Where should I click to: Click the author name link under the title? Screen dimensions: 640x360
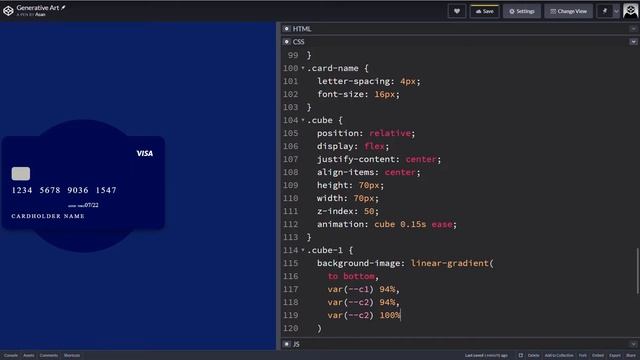pyautogui.click(x=40, y=15)
